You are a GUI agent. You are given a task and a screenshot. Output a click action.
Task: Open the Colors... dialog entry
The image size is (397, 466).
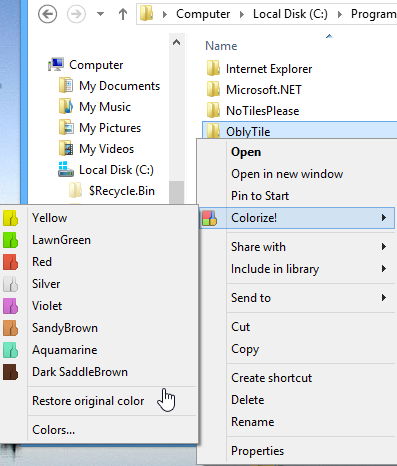(54, 430)
